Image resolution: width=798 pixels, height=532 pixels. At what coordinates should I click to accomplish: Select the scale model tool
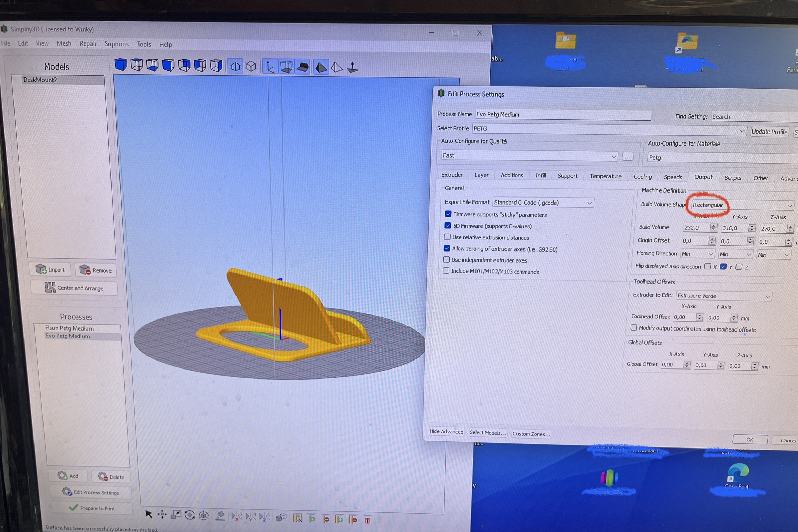(176, 515)
